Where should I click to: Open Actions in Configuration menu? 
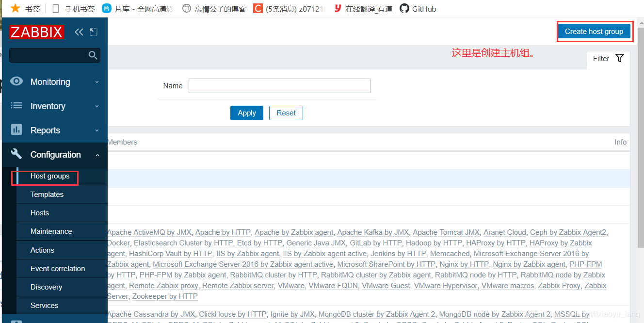coord(42,250)
